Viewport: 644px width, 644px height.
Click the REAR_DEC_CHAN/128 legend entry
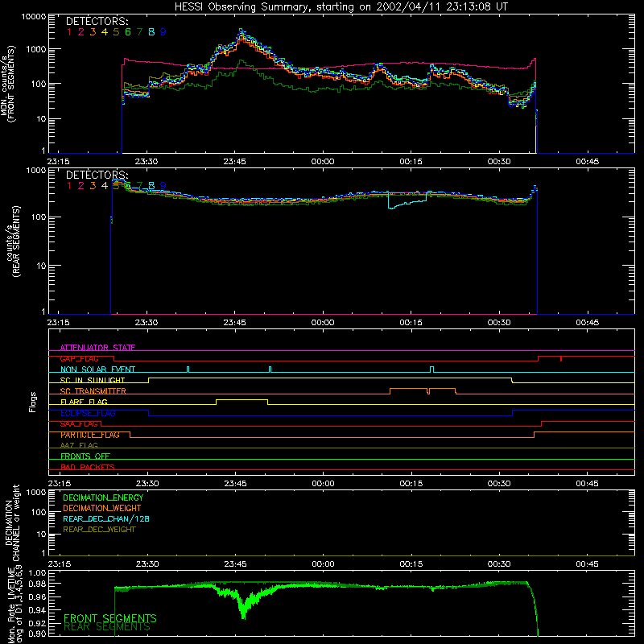click(106, 518)
